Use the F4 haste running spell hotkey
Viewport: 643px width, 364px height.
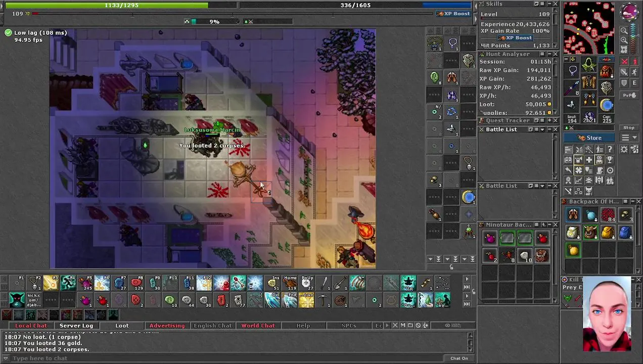click(68, 282)
